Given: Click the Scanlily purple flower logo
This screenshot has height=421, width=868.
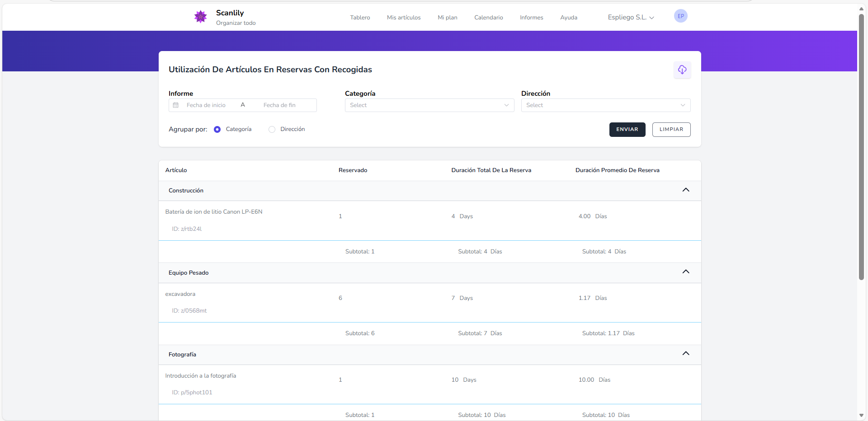Looking at the screenshot, I should click(200, 17).
